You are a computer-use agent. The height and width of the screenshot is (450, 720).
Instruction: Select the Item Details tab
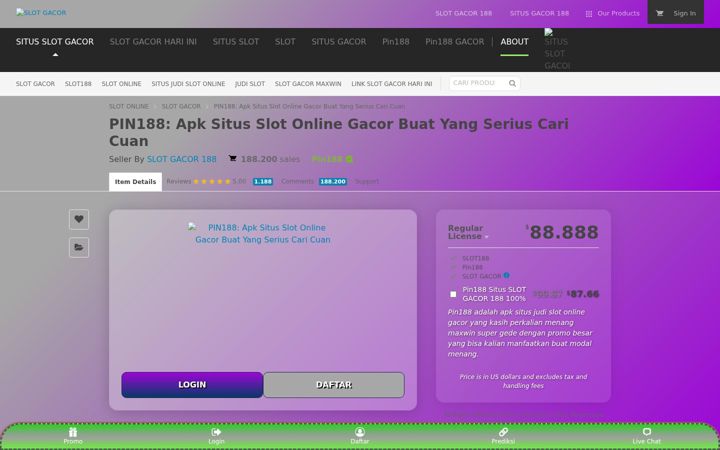135,182
